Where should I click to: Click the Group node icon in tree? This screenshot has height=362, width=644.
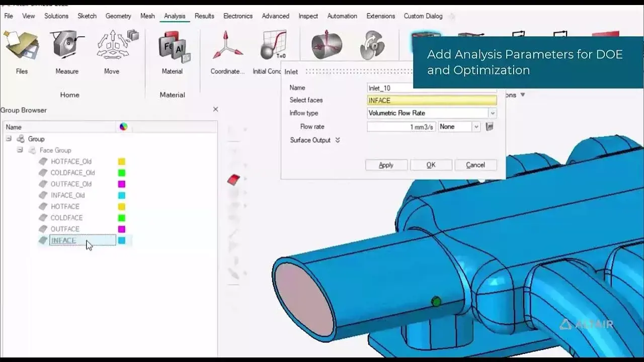21,139
